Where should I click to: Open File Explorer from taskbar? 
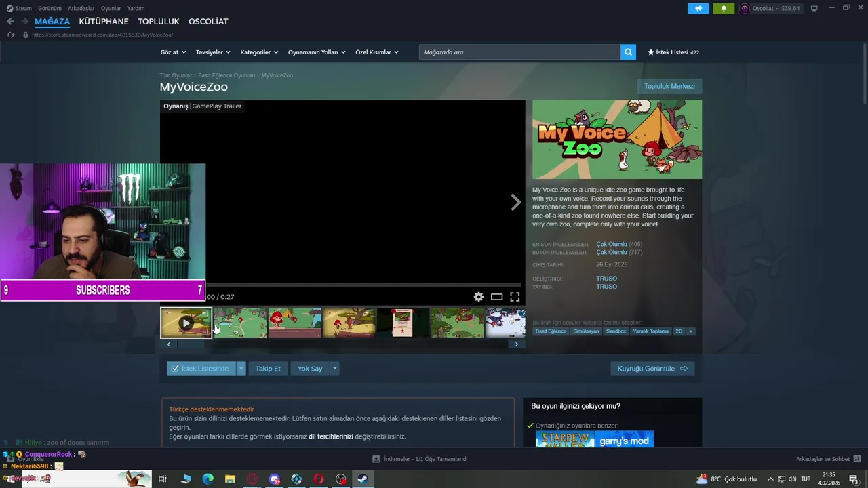point(230,479)
